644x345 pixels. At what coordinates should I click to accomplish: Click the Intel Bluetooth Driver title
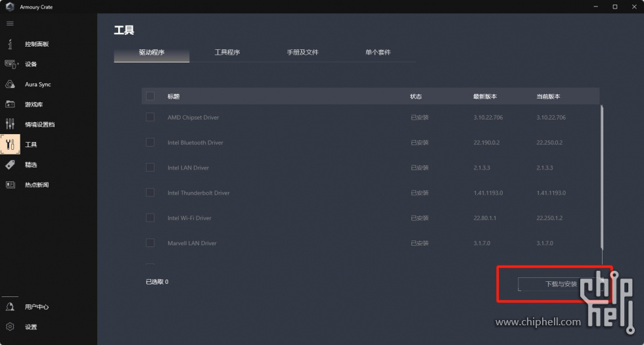(195, 143)
